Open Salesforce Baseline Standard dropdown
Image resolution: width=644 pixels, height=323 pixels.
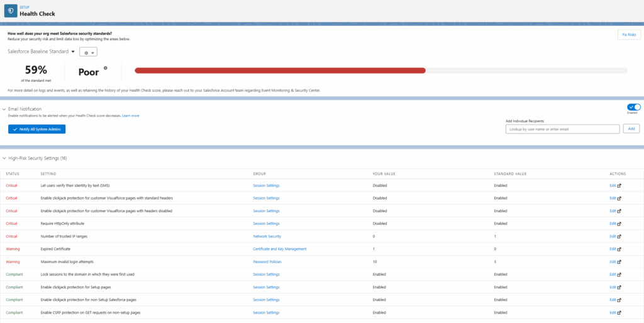tap(41, 52)
